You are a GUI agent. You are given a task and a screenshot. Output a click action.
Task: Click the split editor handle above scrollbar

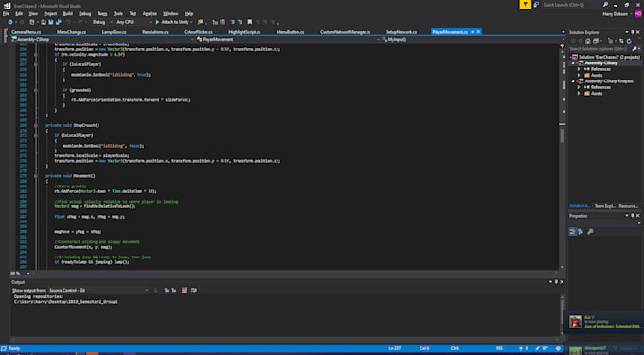(563, 45)
